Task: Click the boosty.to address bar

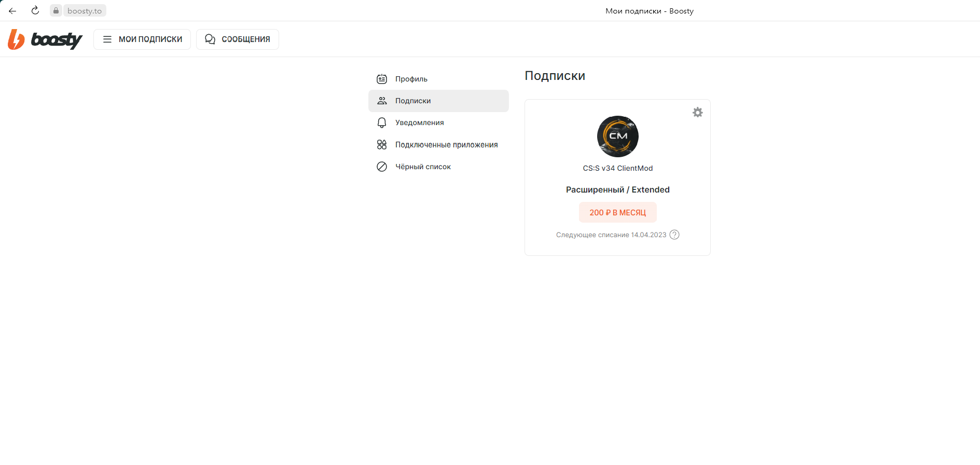Action: point(85,10)
